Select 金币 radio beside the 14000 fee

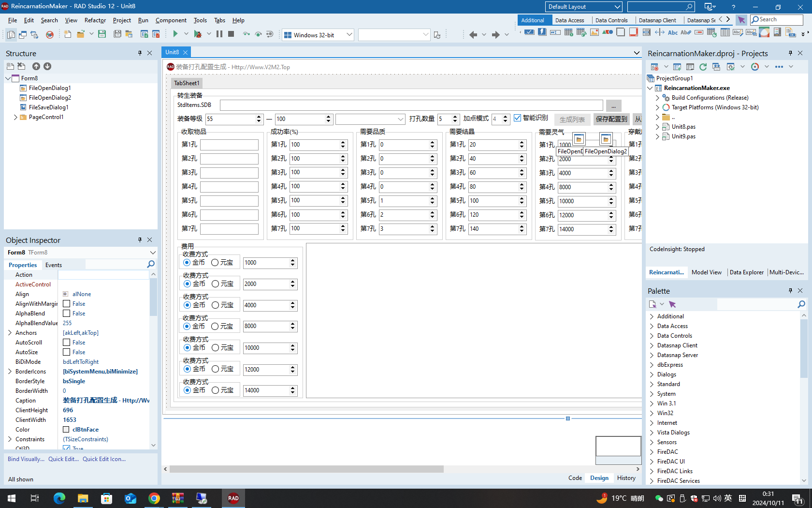click(188, 390)
